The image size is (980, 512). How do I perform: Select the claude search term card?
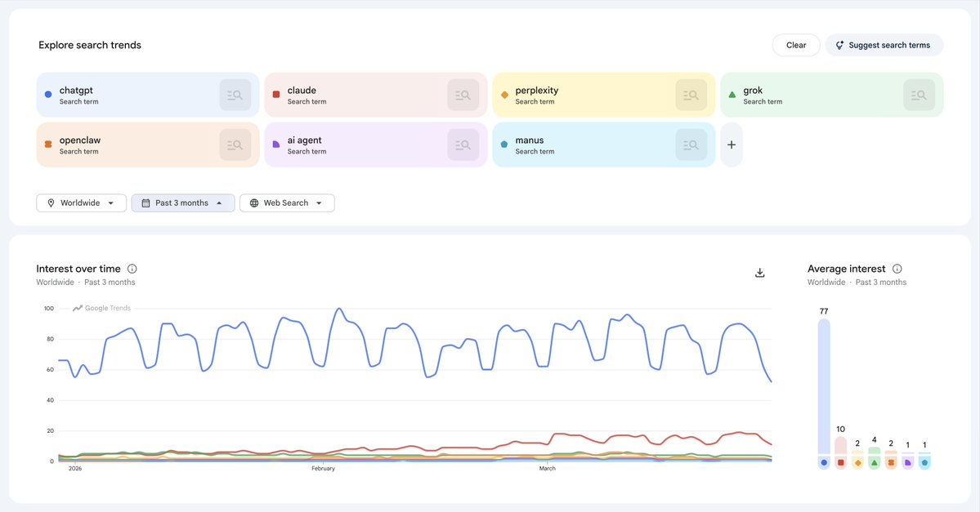376,95
